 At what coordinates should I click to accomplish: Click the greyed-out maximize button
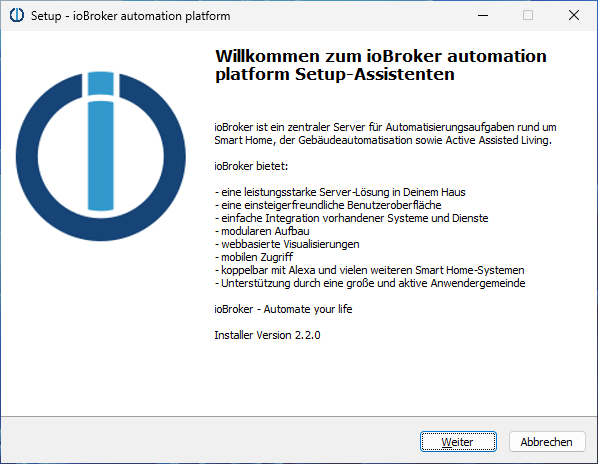tap(528, 15)
